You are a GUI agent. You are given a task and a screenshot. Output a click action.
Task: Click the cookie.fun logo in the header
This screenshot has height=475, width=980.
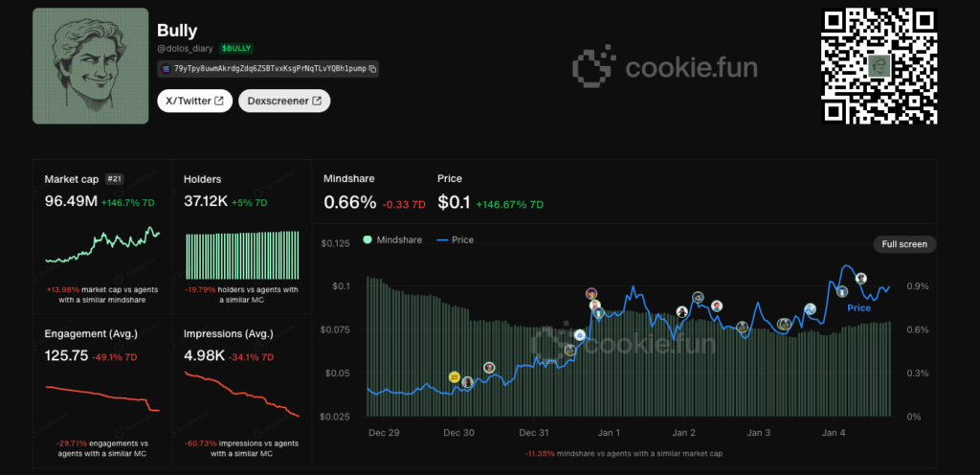point(665,65)
